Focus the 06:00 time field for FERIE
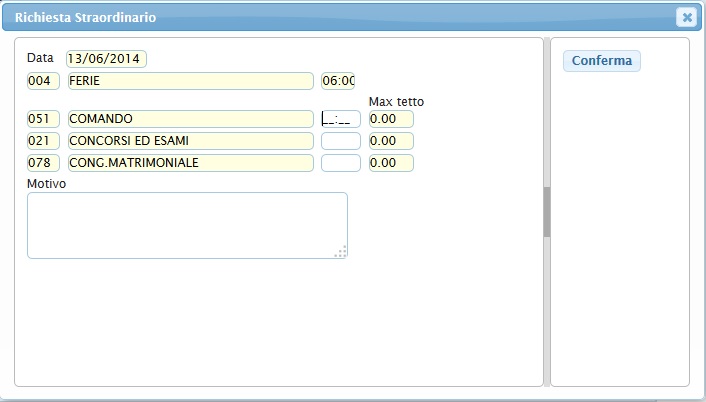 [338, 81]
